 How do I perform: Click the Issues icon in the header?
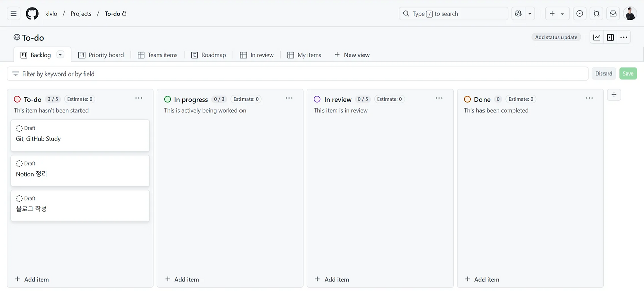pos(579,13)
